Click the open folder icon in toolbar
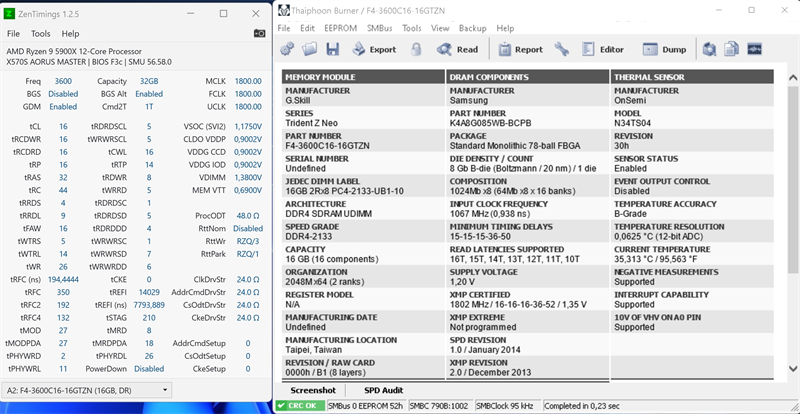This screenshot has width=800, height=414. 310,49
